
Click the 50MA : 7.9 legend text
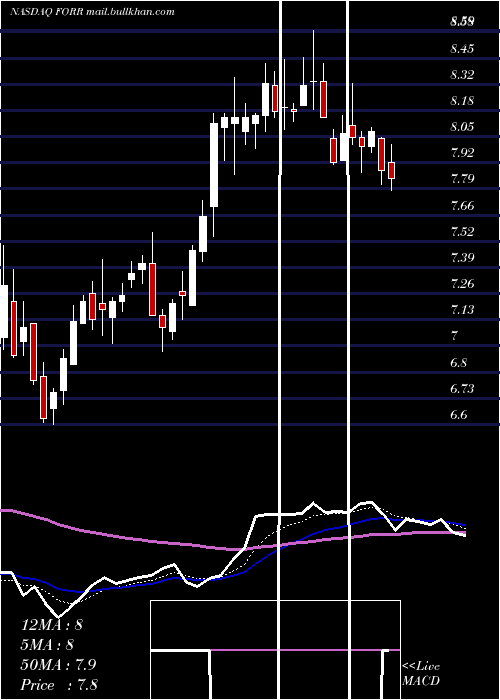pyautogui.click(x=58, y=665)
